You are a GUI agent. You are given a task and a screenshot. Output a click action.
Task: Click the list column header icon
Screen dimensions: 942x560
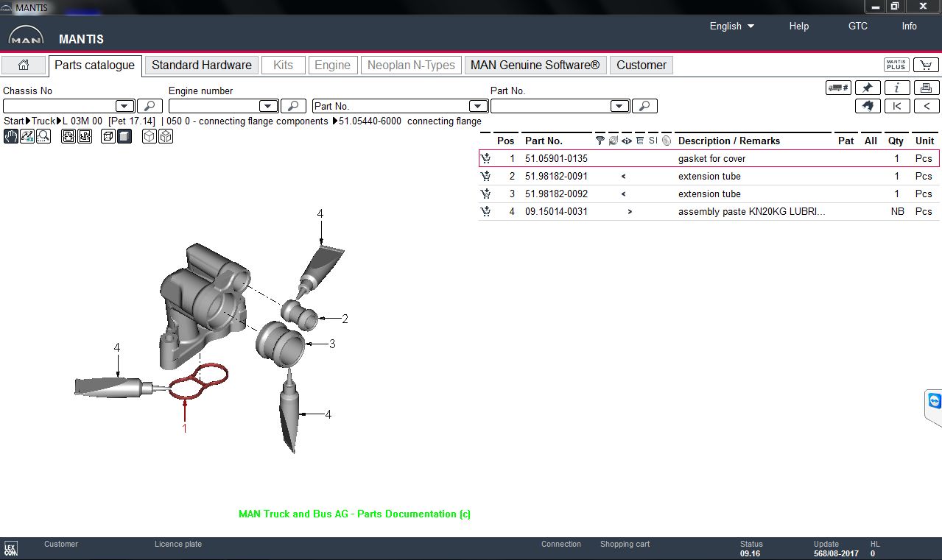[x=640, y=141]
